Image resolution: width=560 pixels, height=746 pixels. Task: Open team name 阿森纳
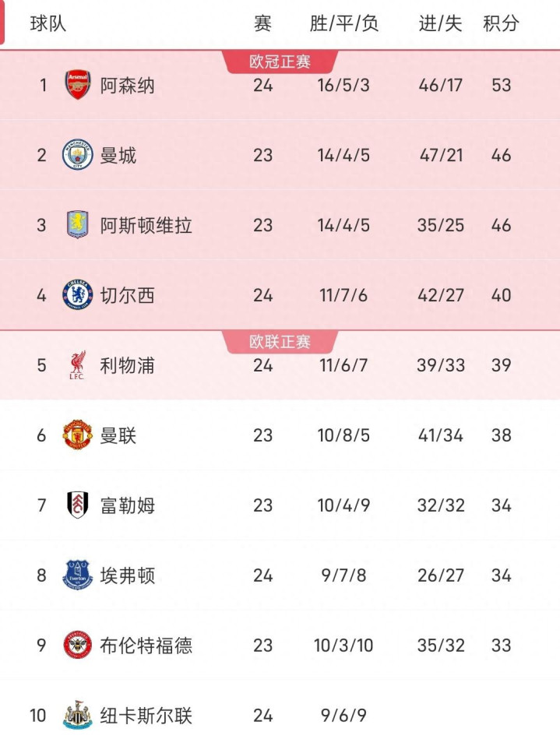[128, 85]
